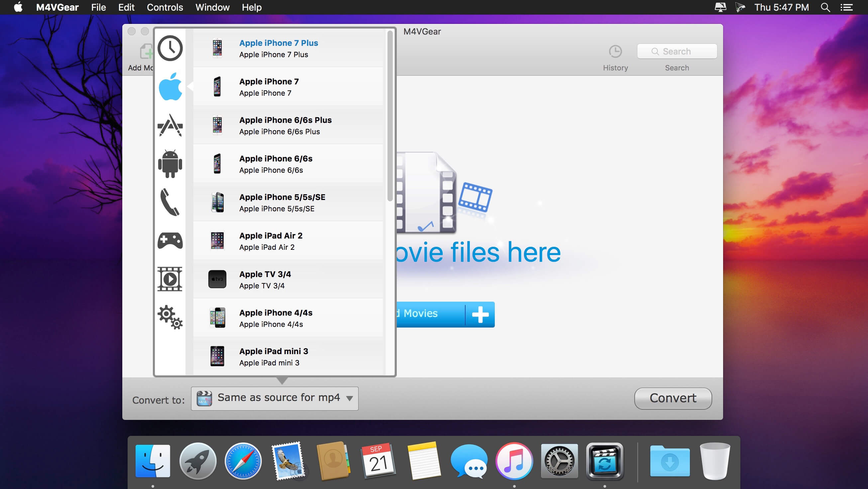
Task: Select the Apple devices category
Action: tap(170, 87)
